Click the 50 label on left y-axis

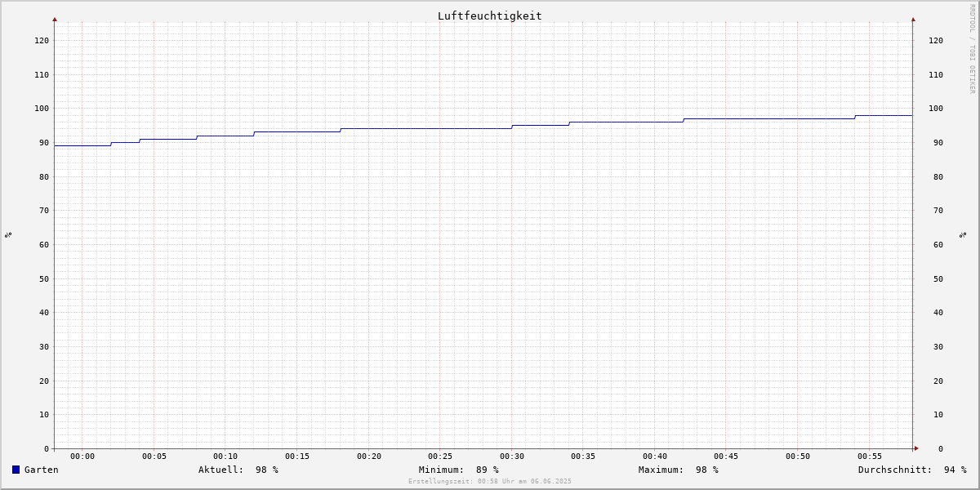coord(44,279)
